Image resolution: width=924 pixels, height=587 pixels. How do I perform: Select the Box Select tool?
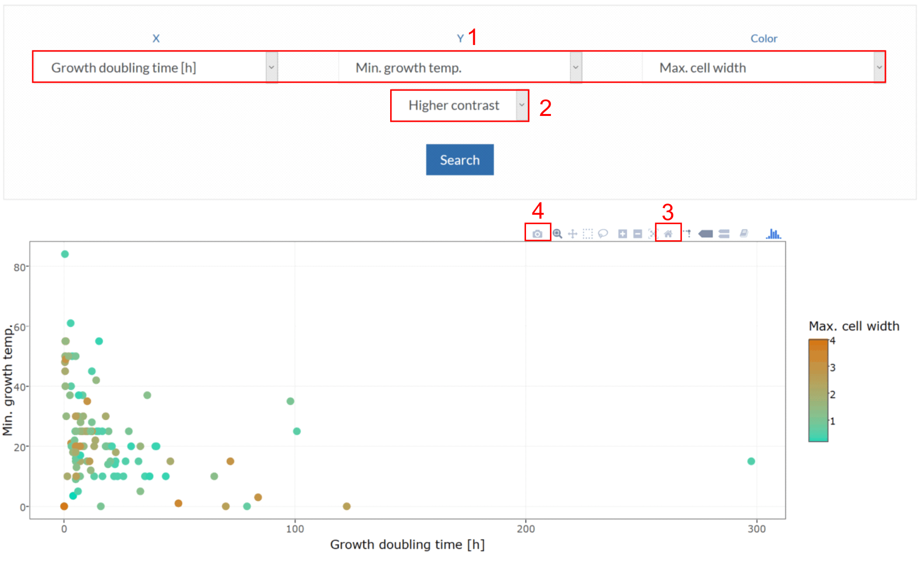[x=588, y=234]
